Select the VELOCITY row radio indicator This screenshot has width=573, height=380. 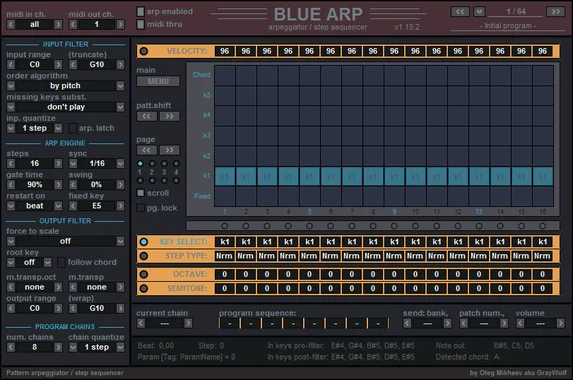(x=144, y=51)
